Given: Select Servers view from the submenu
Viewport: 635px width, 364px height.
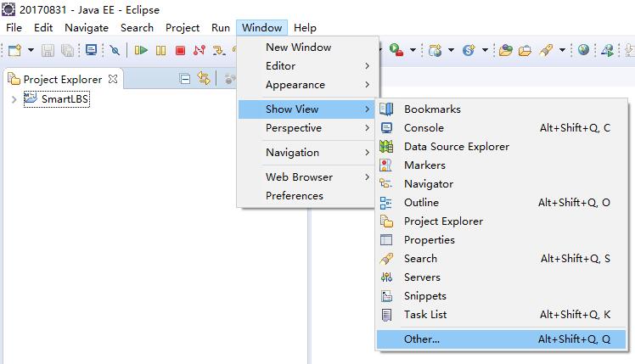Looking at the screenshot, I should (x=422, y=277).
